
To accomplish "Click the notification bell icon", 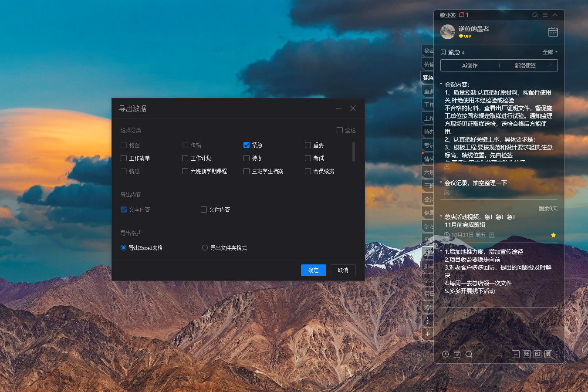I will tap(461, 15).
